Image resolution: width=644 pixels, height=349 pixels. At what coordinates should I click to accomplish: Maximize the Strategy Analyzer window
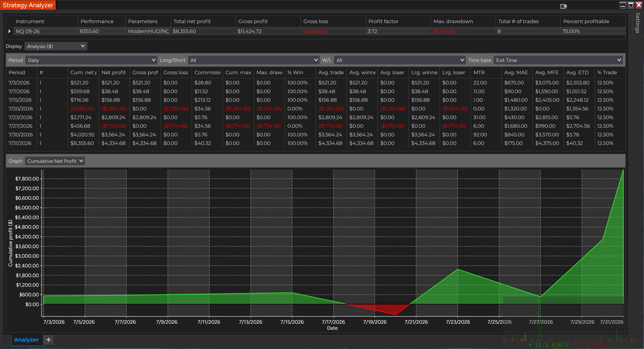point(631,5)
